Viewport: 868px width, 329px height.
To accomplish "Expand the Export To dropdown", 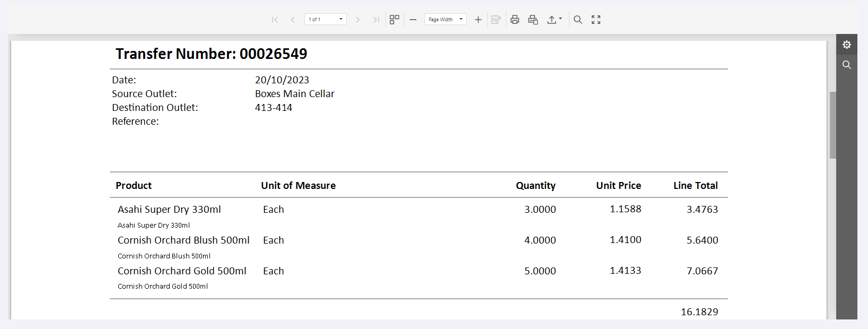I will point(555,20).
